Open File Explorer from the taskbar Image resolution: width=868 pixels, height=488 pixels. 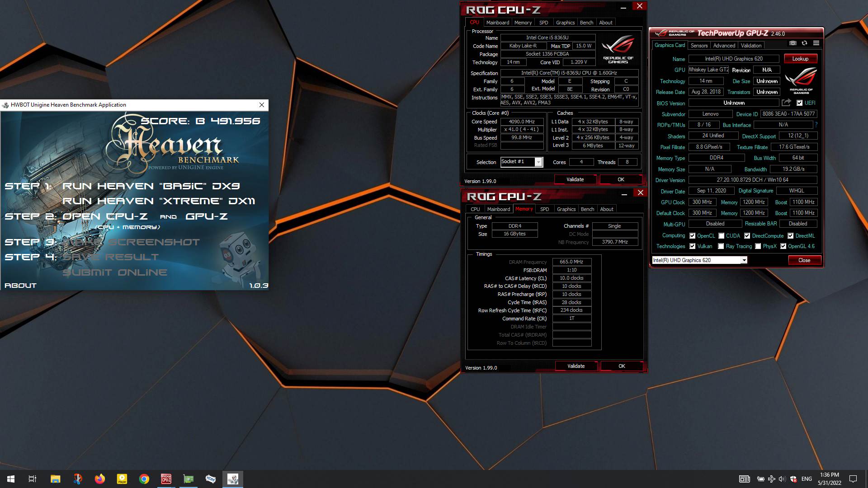[x=55, y=479]
